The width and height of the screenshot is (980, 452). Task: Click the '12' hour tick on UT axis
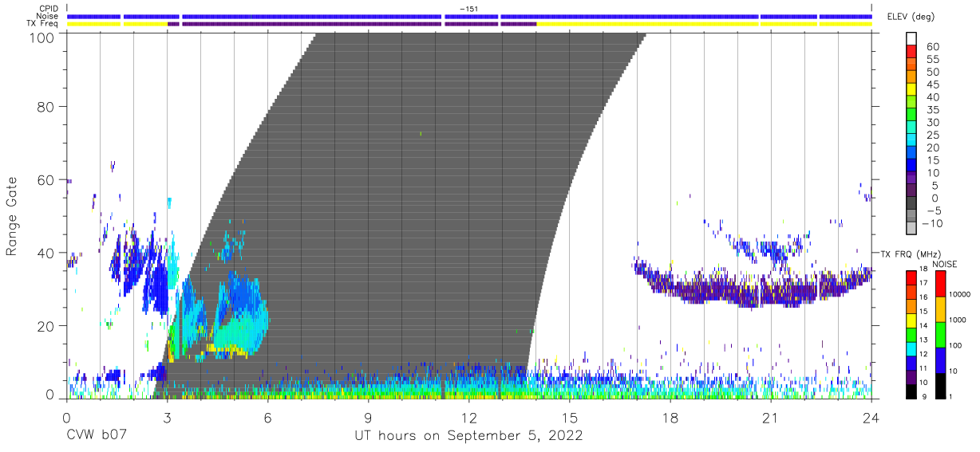pos(469,416)
